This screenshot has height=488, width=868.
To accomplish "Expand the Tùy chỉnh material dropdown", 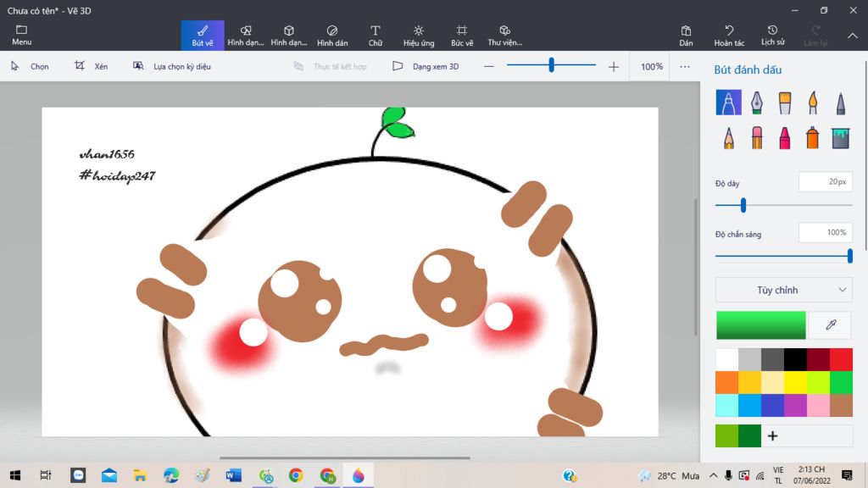I will (x=784, y=290).
